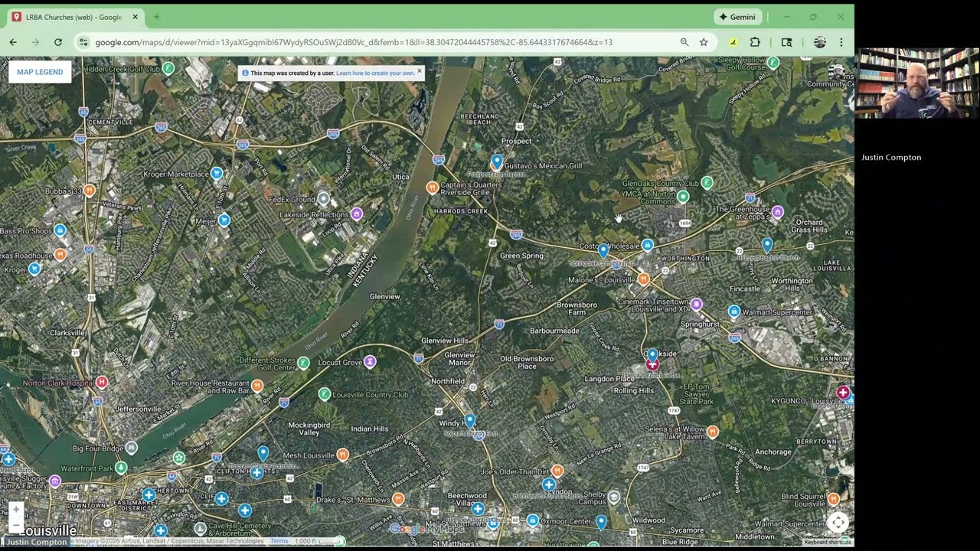Image resolution: width=980 pixels, height=551 pixels.
Task: Click the Mesh Louisville restaurant marker
Action: point(343,455)
